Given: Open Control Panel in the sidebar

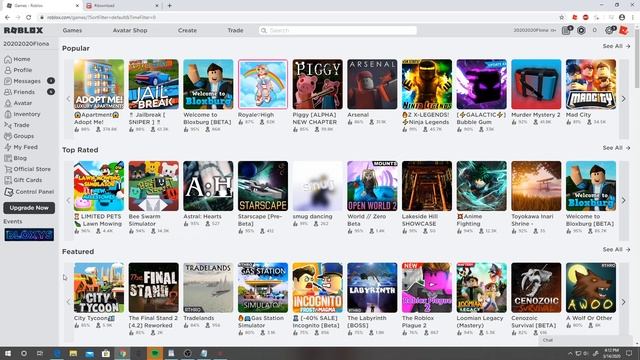Looking at the screenshot, I should pos(29,192).
